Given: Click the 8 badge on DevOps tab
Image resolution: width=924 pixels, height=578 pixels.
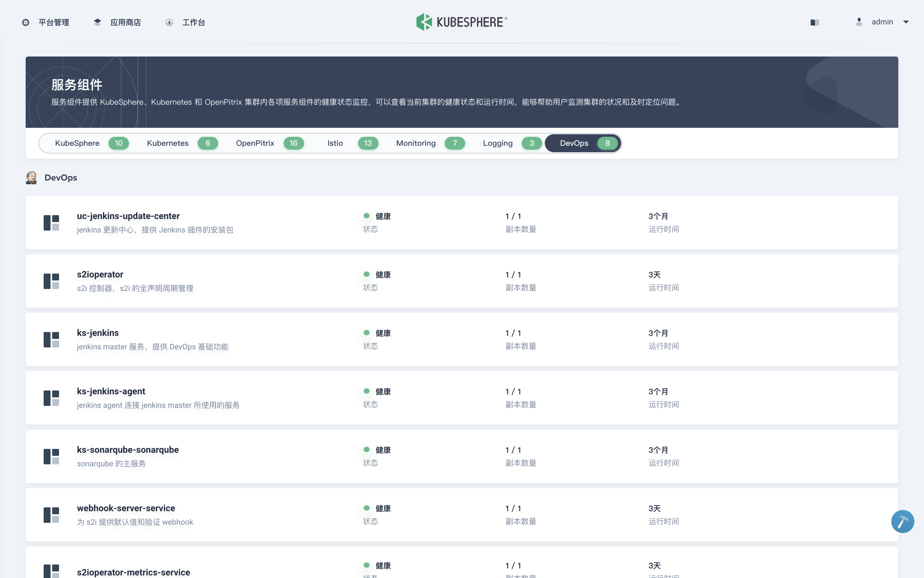Looking at the screenshot, I should [607, 143].
